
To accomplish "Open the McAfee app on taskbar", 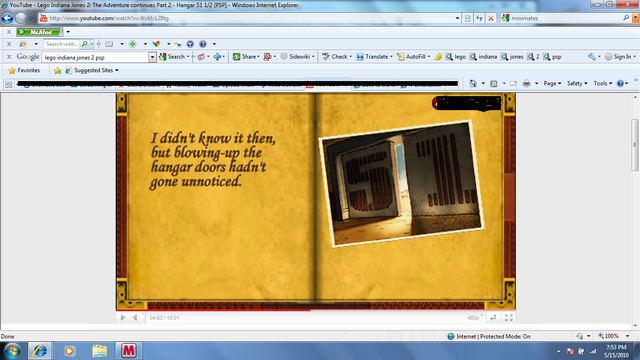I will coord(129,351).
